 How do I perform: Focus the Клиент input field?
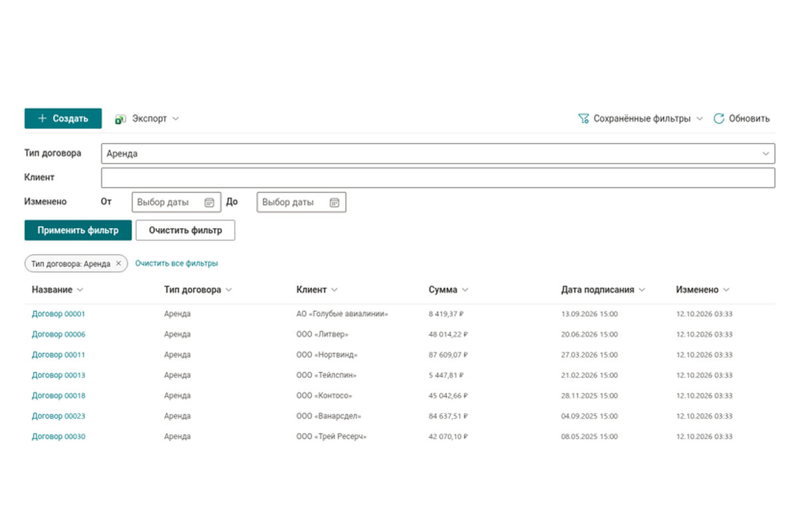438,178
